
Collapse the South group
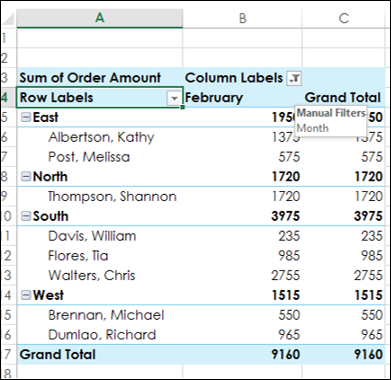pyautogui.click(x=26, y=216)
